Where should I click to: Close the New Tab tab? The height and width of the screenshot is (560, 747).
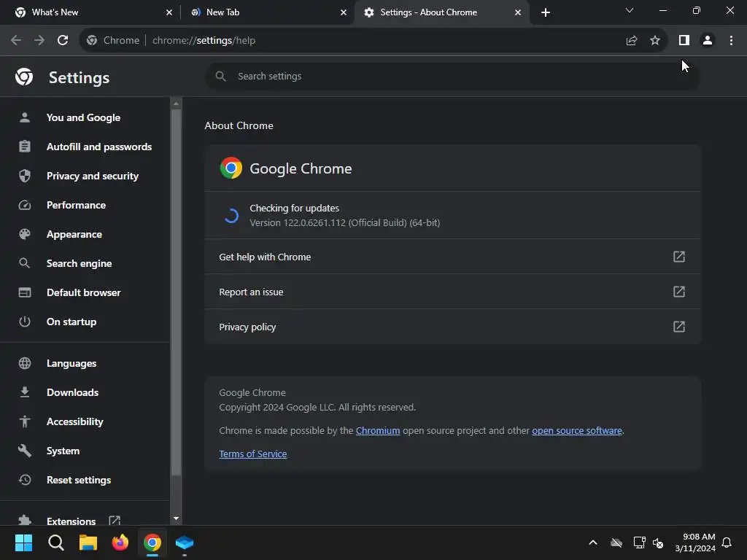tap(344, 12)
